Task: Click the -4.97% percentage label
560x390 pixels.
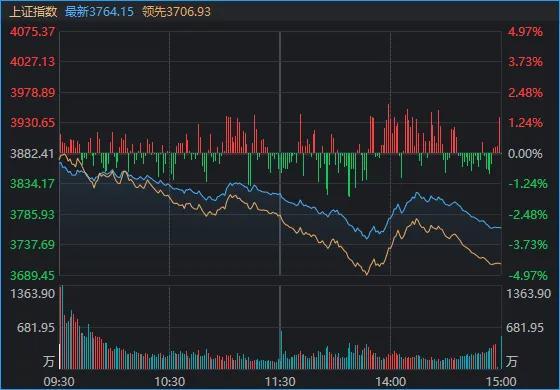Action: pos(528,275)
